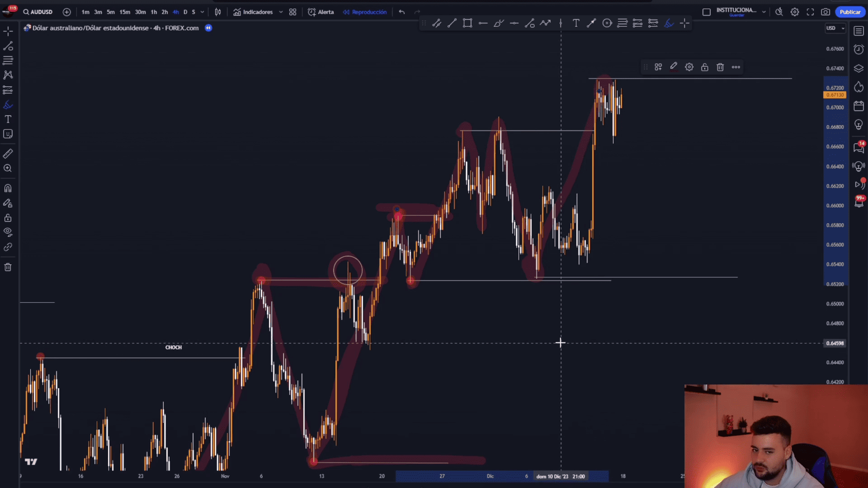
Task: Switch to the 5m timeframe
Action: pyautogui.click(x=110, y=12)
